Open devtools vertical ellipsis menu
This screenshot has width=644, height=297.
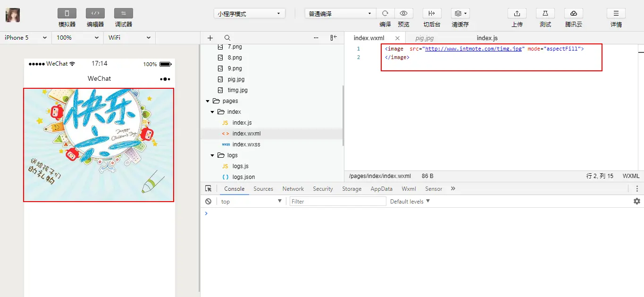click(637, 188)
